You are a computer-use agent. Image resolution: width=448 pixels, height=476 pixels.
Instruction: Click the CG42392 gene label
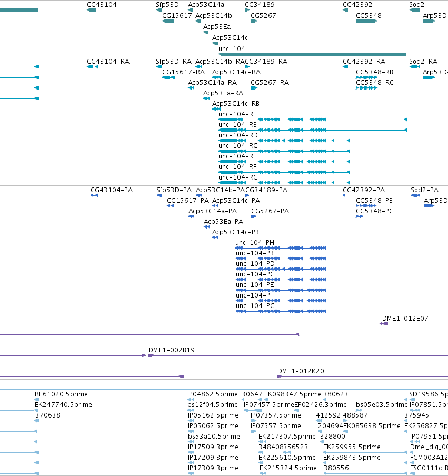[x=357, y=5]
